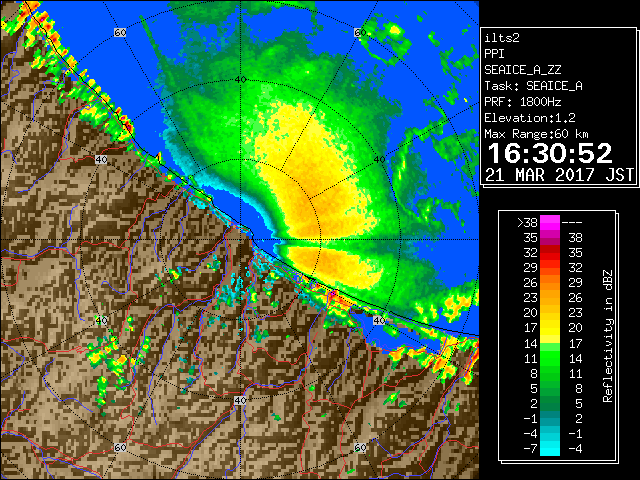Click the 16:30:52 timestamp
The height and width of the screenshot is (480, 640).
point(550,153)
